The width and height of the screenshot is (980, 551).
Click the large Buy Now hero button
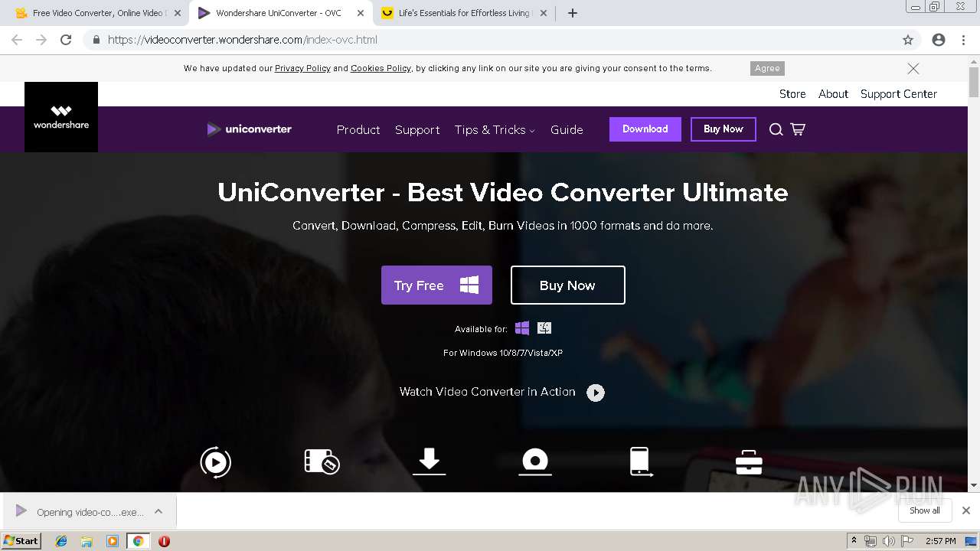(x=568, y=285)
